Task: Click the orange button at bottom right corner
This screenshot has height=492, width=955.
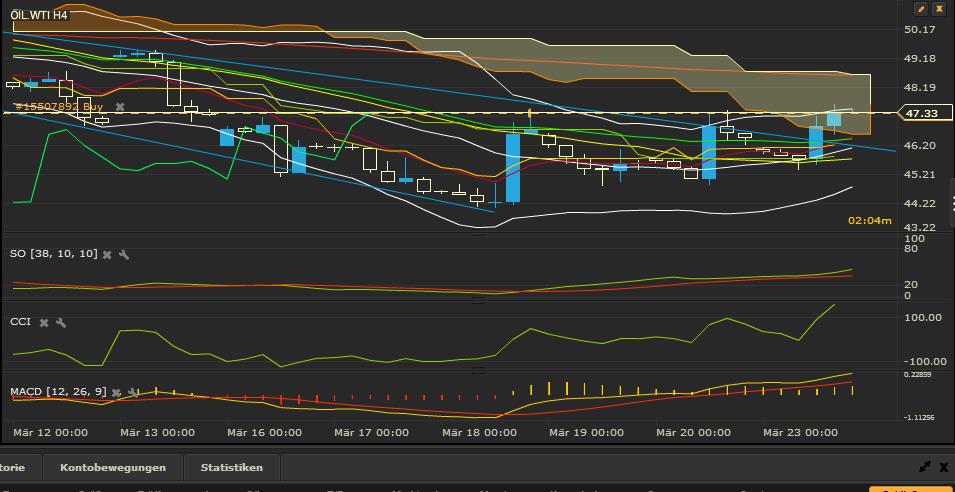Action: (x=911, y=489)
